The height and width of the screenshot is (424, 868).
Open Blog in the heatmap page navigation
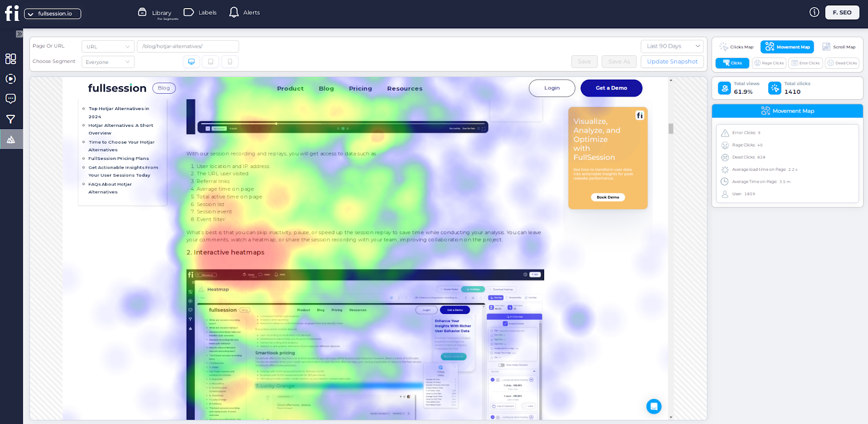326,88
